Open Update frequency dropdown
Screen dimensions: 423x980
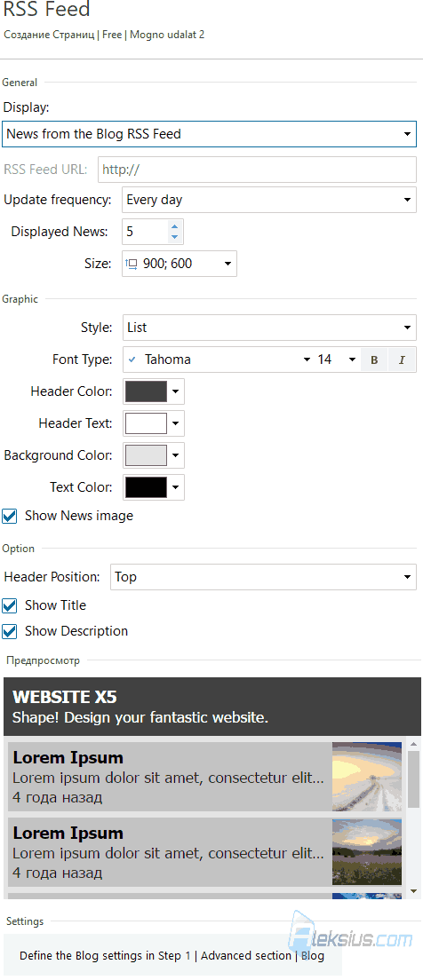[x=269, y=200]
